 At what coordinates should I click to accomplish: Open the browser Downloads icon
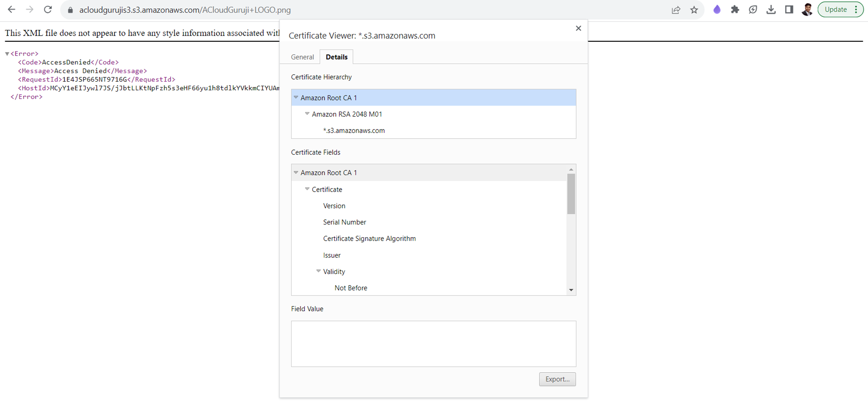771,10
